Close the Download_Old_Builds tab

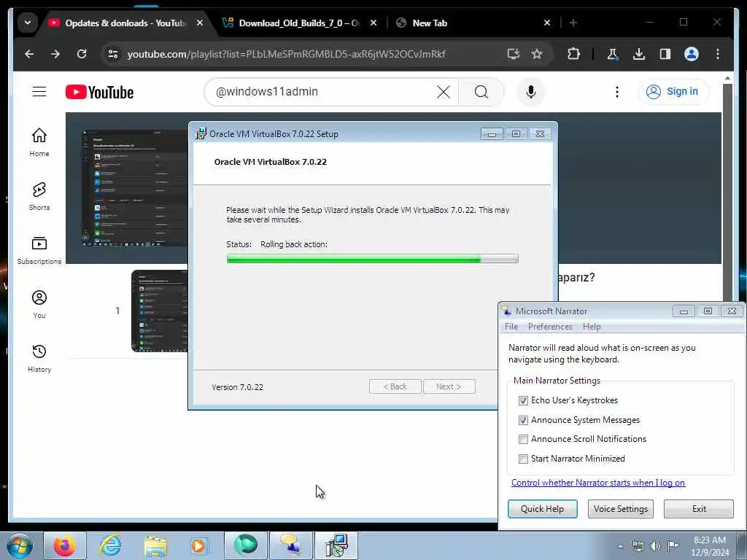pyautogui.click(x=373, y=23)
